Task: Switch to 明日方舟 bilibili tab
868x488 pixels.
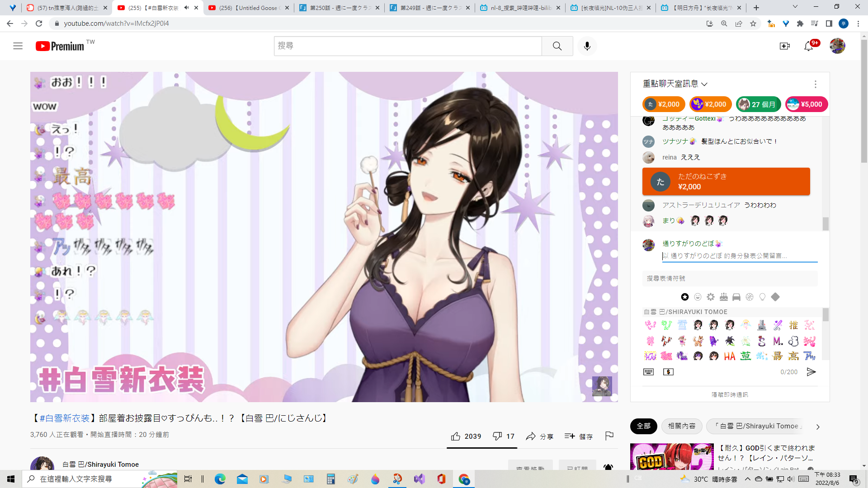Action: pos(701,8)
